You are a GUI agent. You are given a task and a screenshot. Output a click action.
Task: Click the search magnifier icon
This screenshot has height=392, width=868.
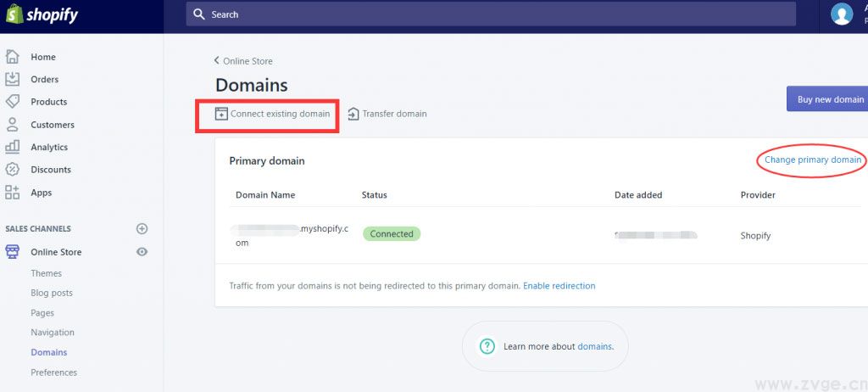click(199, 14)
